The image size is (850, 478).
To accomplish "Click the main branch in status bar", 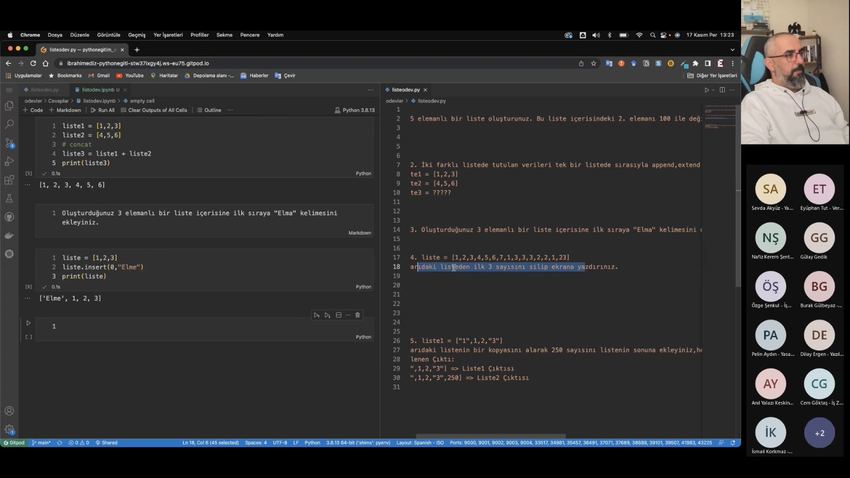I will 41,443.
